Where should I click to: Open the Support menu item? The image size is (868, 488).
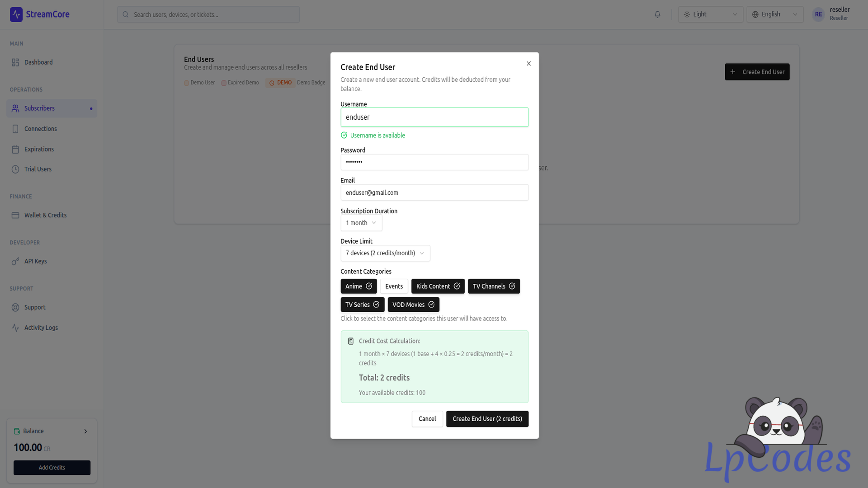click(x=35, y=307)
